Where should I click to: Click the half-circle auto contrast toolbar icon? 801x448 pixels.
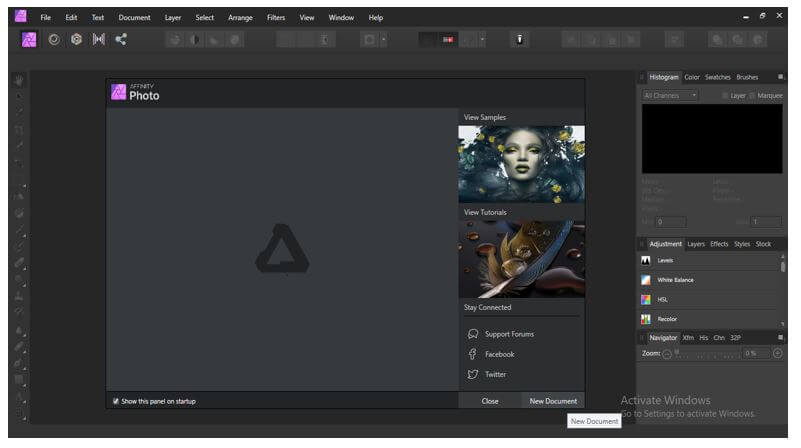[x=195, y=39]
